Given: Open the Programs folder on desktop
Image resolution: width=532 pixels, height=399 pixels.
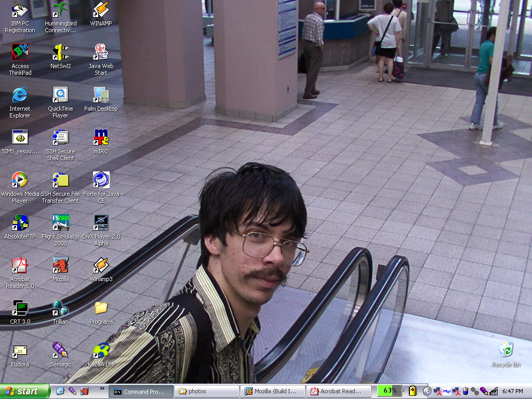Looking at the screenshot, I should click(101, 308).
